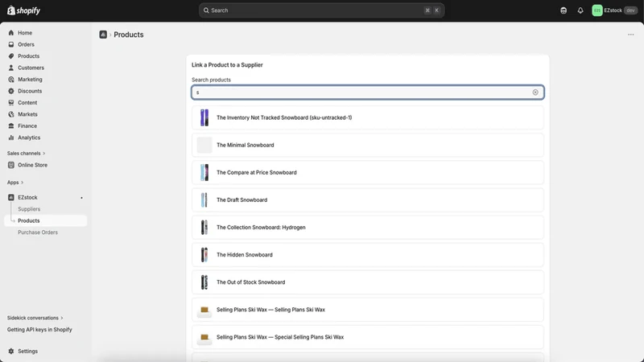Expand the Sales channels section
The width and height of the screenshot is (644, 362).
26,153
